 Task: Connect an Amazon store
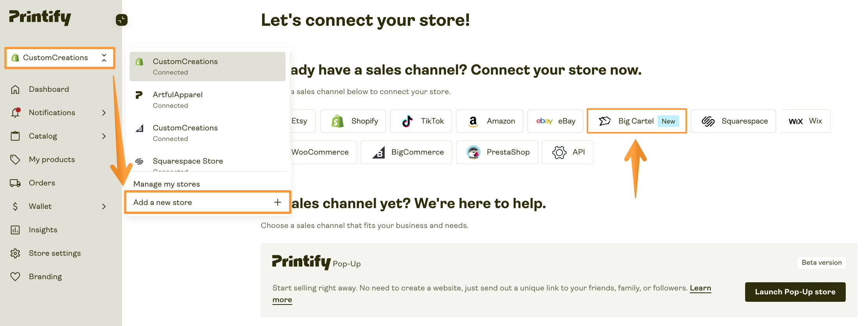tap(489, 121)
